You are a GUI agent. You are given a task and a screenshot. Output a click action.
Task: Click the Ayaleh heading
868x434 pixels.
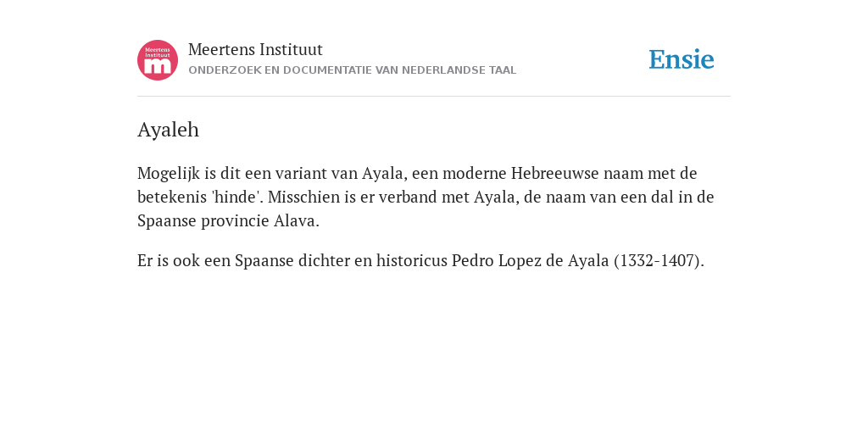point(169,130)
